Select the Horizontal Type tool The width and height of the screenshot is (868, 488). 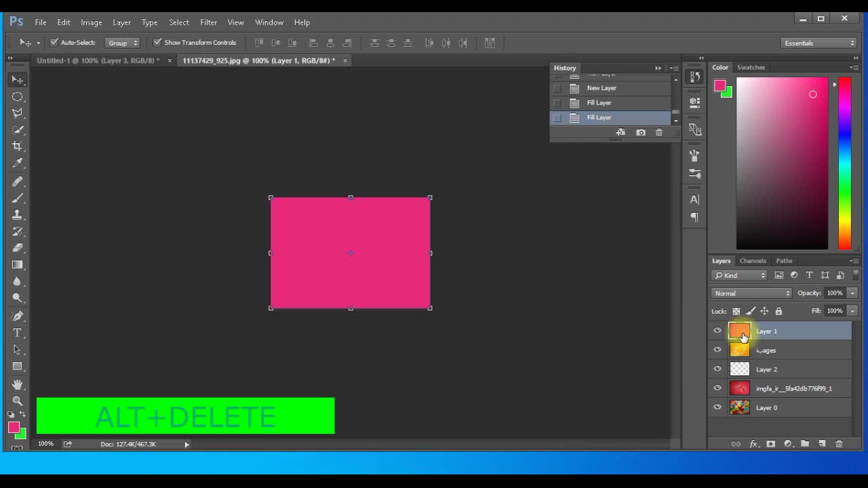[18, 333]
